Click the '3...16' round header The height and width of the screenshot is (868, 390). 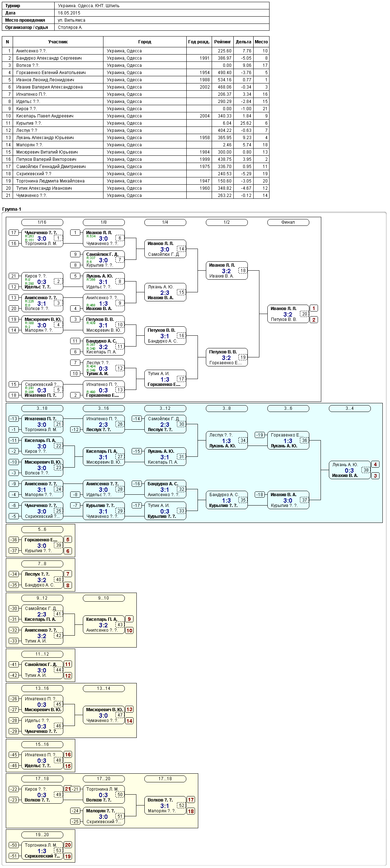(x=104, y=408)
